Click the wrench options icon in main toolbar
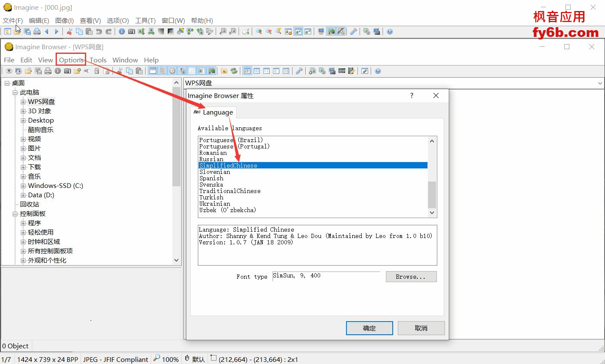This screenshot has height=364, width=605. [x=353, y=31]
